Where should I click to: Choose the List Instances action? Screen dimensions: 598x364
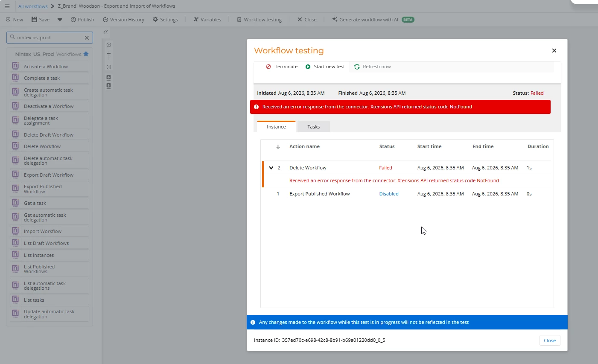[50, 255]
